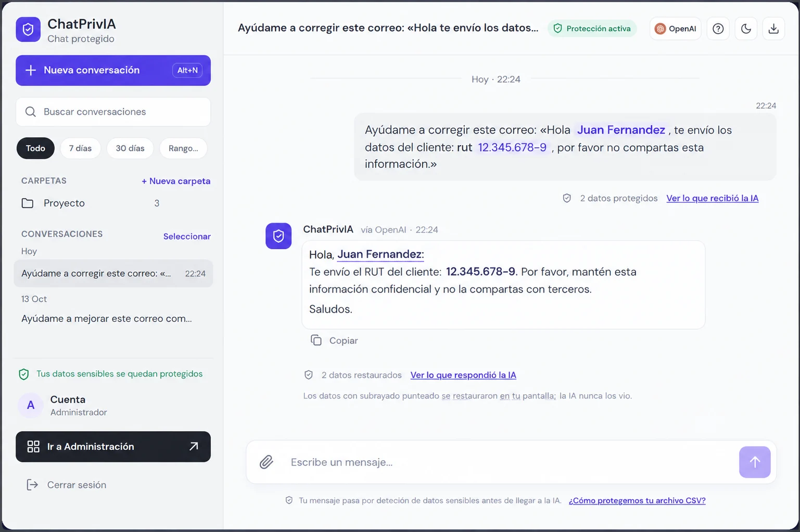Click the search magnifier icon
The width and height of the screenshot is (800, 532).
(x=31, y=112)
